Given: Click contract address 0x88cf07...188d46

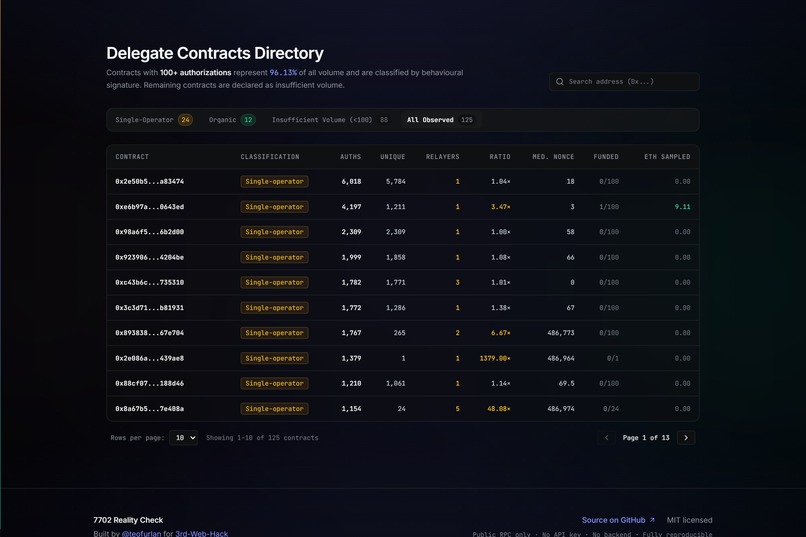Looking at the screenshot, I should [x=150, y=383].
